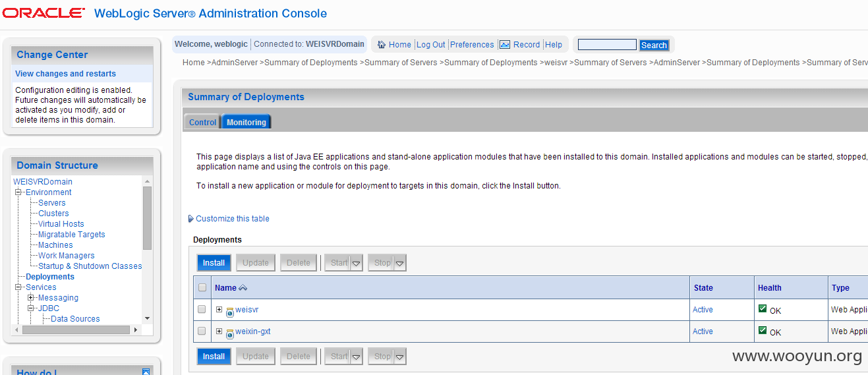
Task: Click the Home house icon
Action: tap(382, 45)
